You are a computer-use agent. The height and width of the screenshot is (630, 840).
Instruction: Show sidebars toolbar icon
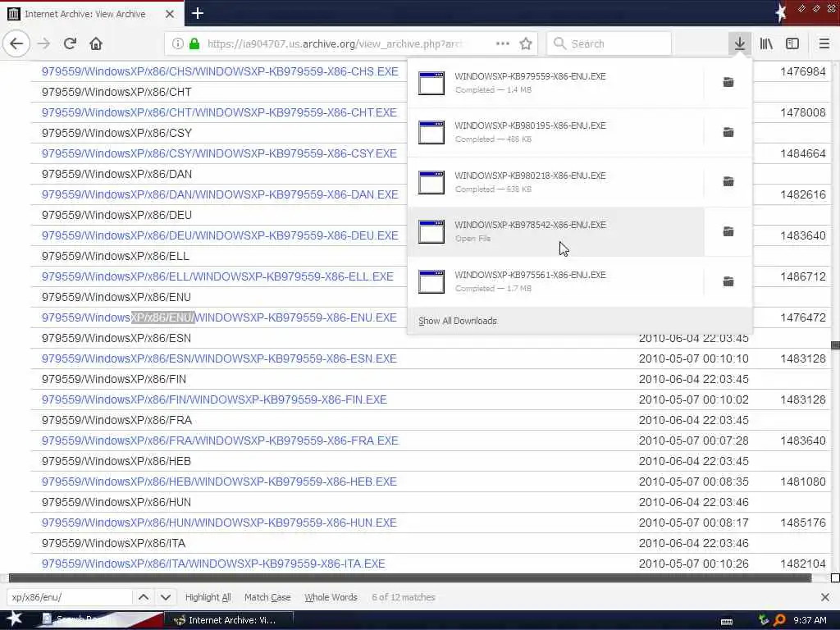pyautogui.click(x=792, y=43)
